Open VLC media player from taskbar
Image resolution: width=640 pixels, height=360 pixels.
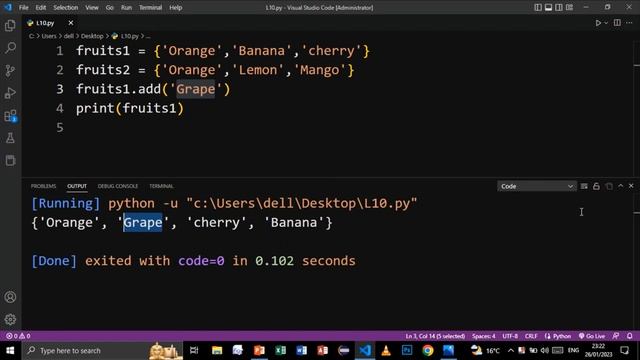point(386,350)
